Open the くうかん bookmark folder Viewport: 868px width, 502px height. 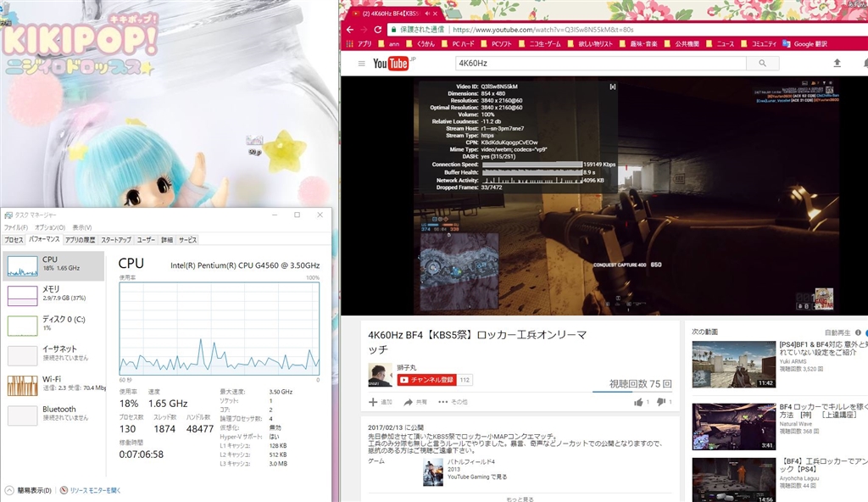[x=421, y=44]
